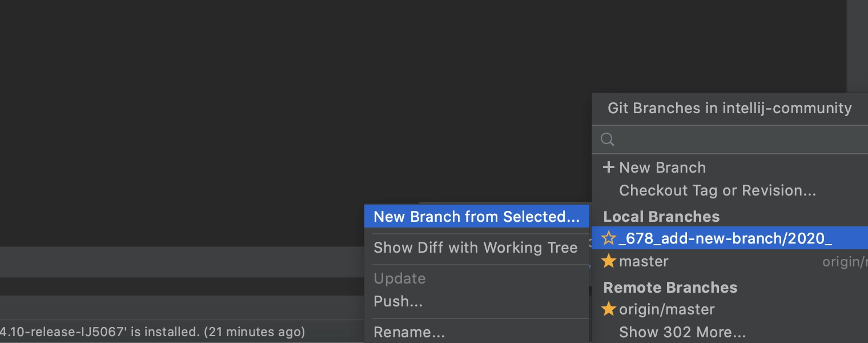Screen dimensions: 868x343
Task: Mark _678_add-new-branch/2020_ as favorite with outlined star
Action: pos(609,238)
